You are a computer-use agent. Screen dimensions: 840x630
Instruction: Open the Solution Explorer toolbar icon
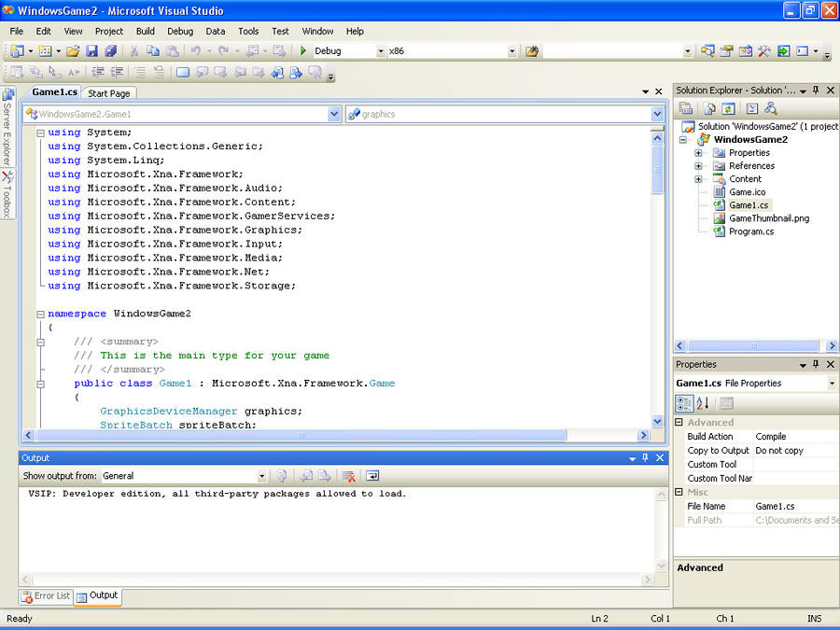707,51
